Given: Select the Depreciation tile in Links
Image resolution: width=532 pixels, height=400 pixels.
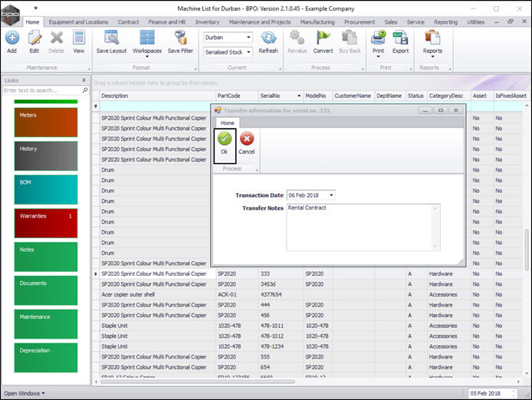Looking at the screenshot, I should tap(46, 357).
